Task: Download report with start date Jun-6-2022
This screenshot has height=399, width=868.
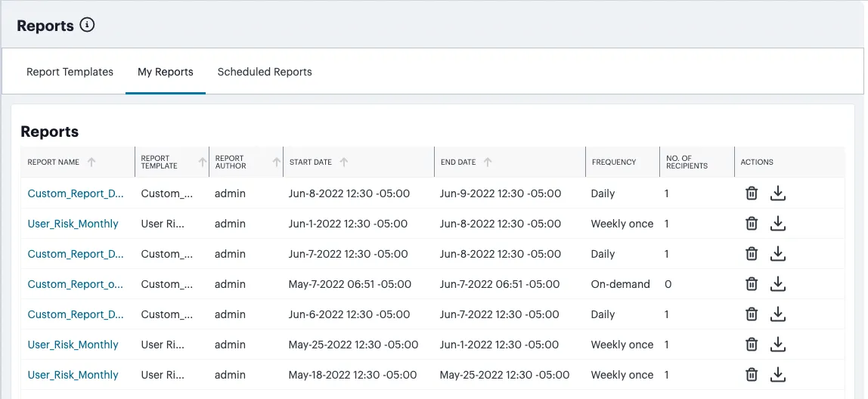Action: [x=778, y=314]
